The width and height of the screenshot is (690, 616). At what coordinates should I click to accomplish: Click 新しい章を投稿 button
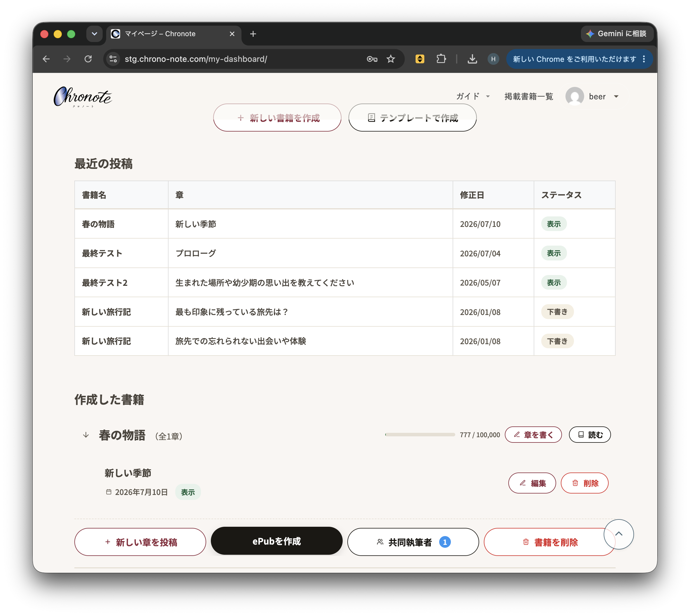140,542
